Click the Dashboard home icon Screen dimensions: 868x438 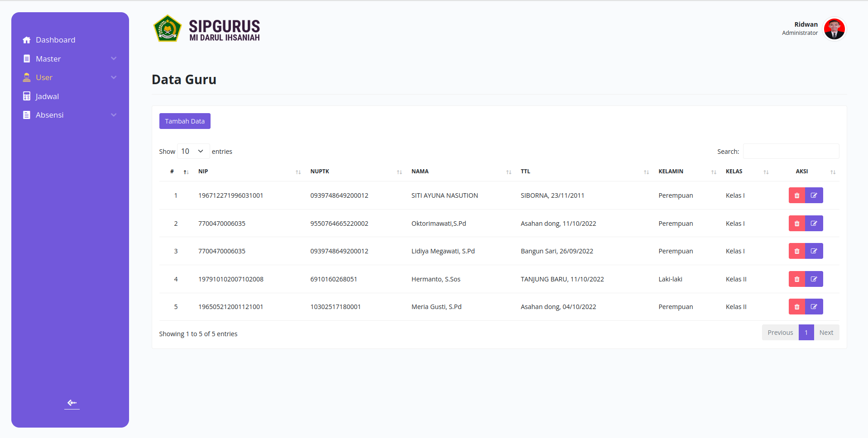[x=27, y=40]
